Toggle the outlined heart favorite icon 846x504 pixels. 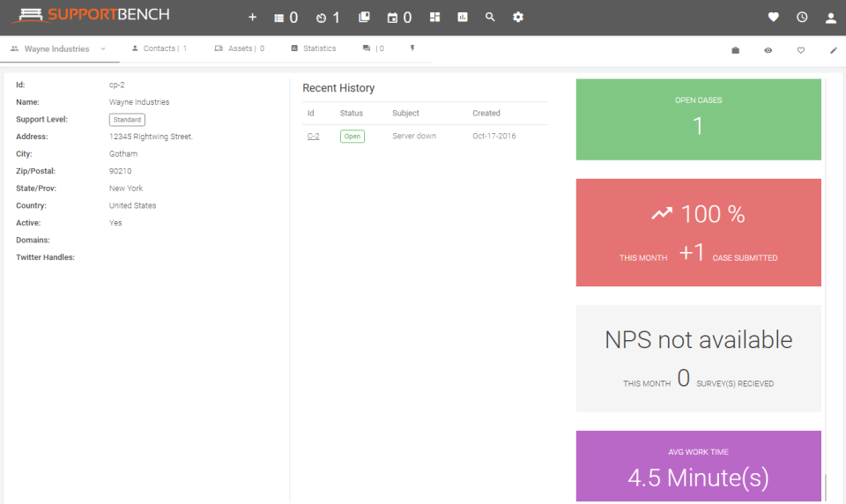click(x=801, y=50)
